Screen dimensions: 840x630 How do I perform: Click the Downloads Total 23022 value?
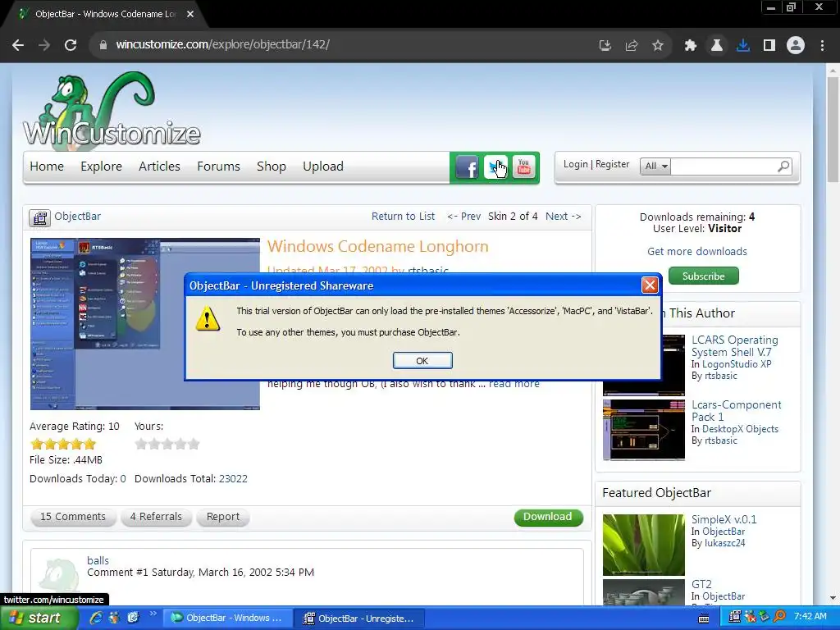[233, 479]
